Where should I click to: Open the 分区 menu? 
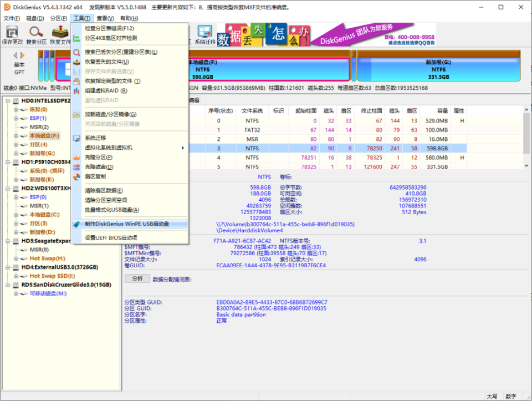pos(59,18)
